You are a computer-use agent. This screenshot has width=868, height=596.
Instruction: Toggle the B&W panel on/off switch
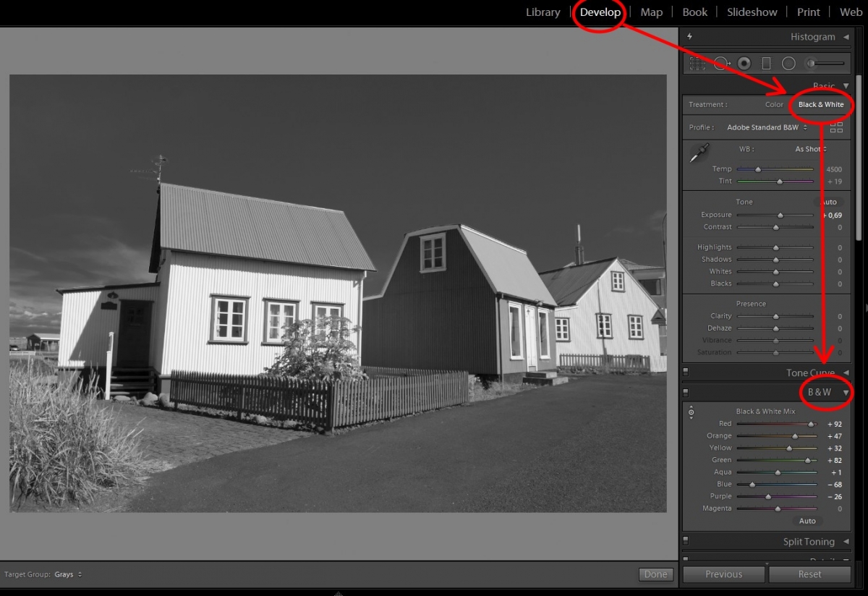[x=686, y=393]
